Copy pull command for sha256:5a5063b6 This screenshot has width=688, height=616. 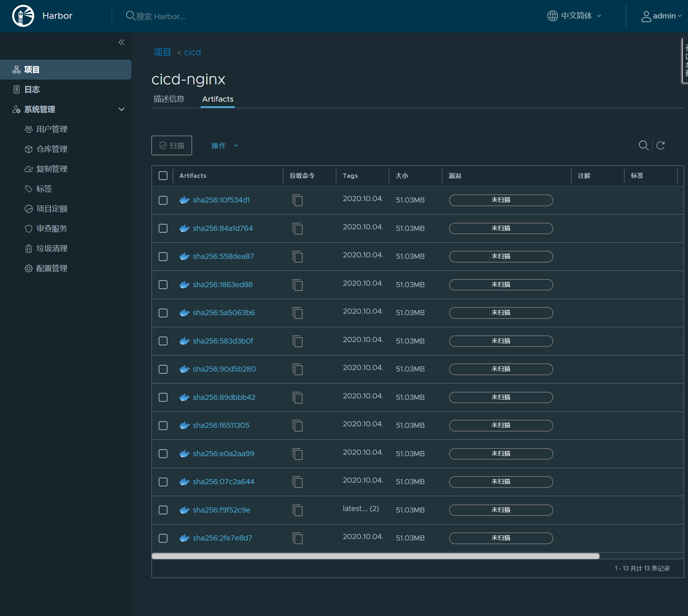click(x=297, y=313)
